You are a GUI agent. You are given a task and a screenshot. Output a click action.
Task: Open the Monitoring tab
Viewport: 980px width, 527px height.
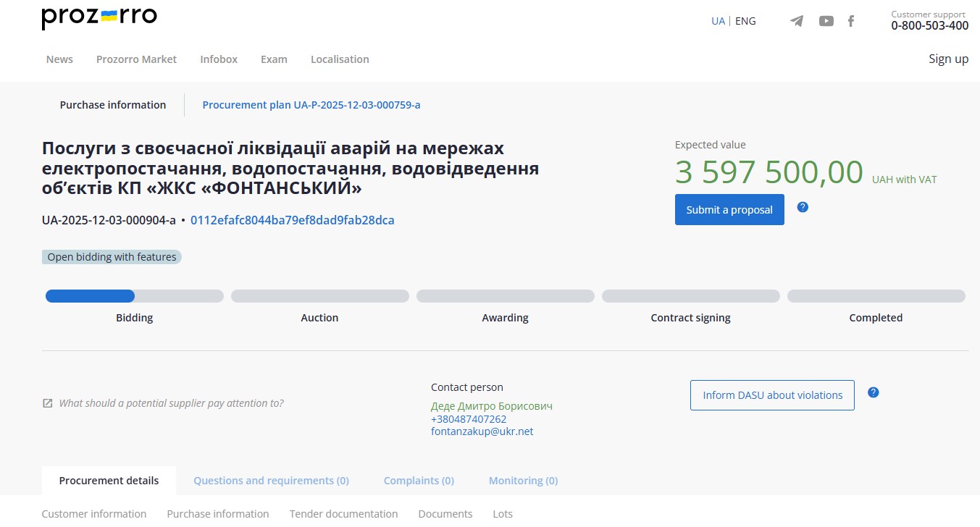[523, 481]
